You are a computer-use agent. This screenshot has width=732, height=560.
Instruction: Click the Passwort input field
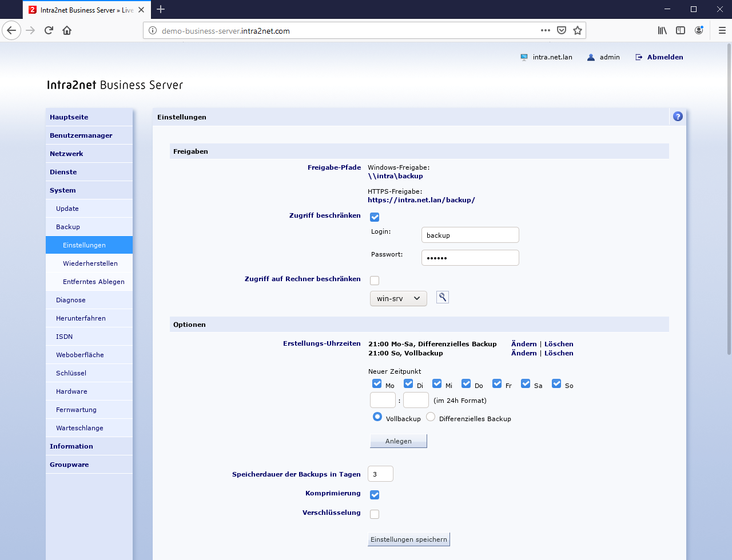coord(470,258)
